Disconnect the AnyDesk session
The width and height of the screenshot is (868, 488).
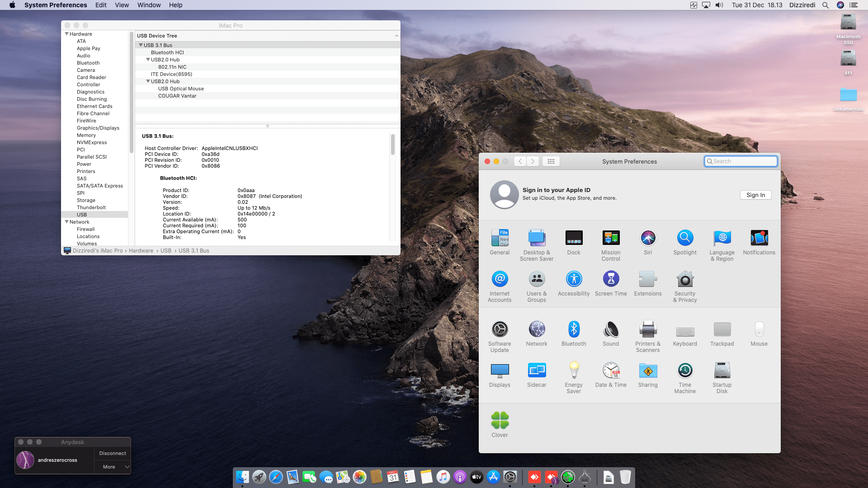(x=113, y=453)
